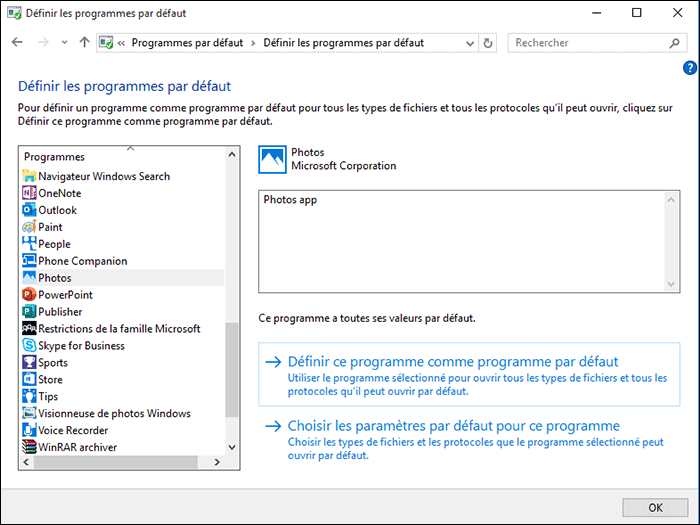The height and width of the screenshot is (525, 700).
Task: Open 'Choisir les paramètres par défaut' link
Action: pos(453,425)
